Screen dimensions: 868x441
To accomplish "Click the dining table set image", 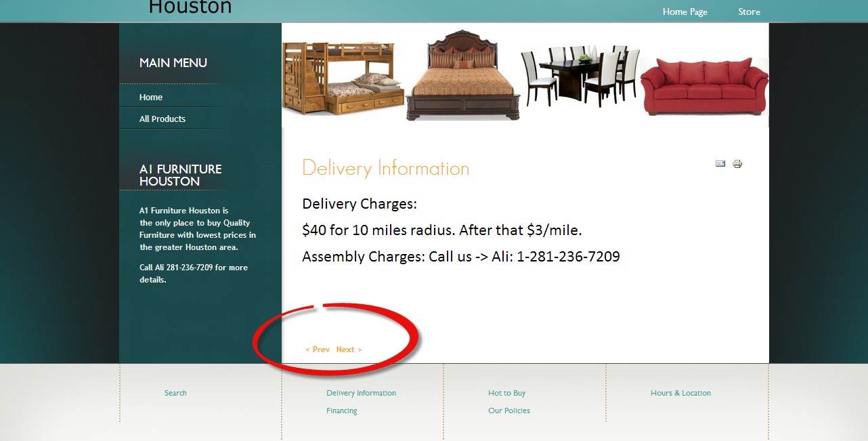I will click(x=580, y=75).
